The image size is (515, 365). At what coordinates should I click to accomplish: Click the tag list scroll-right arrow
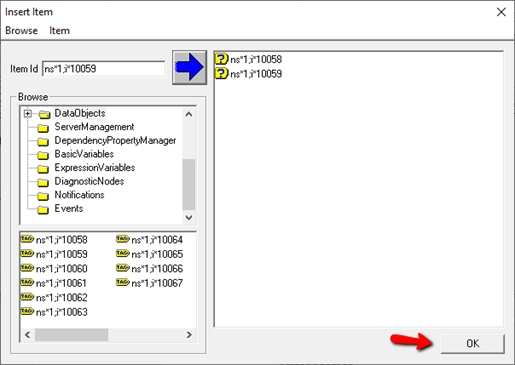click(x=189, y=335)
